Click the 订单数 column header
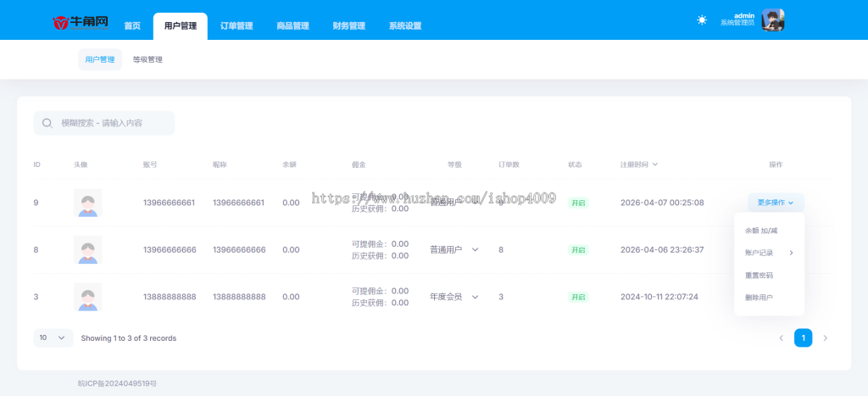 tap(509, 165)
